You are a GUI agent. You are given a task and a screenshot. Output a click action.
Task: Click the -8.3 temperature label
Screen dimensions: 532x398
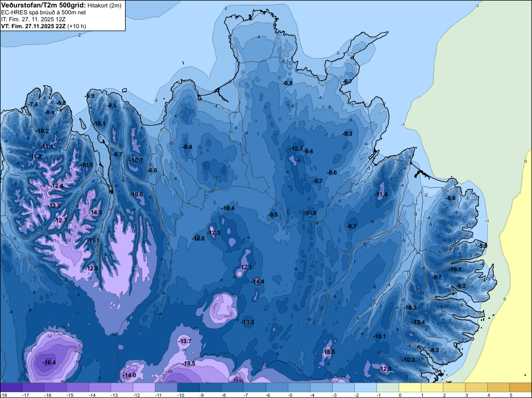click(434, 350)
